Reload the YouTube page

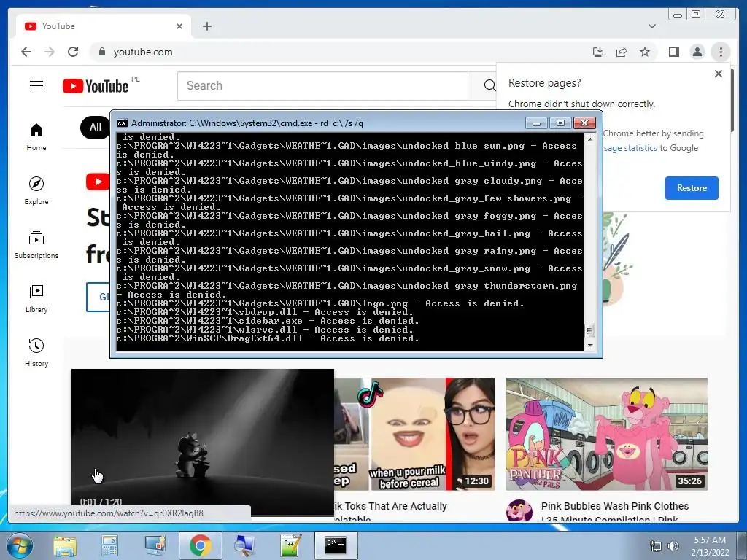[73, 52]
